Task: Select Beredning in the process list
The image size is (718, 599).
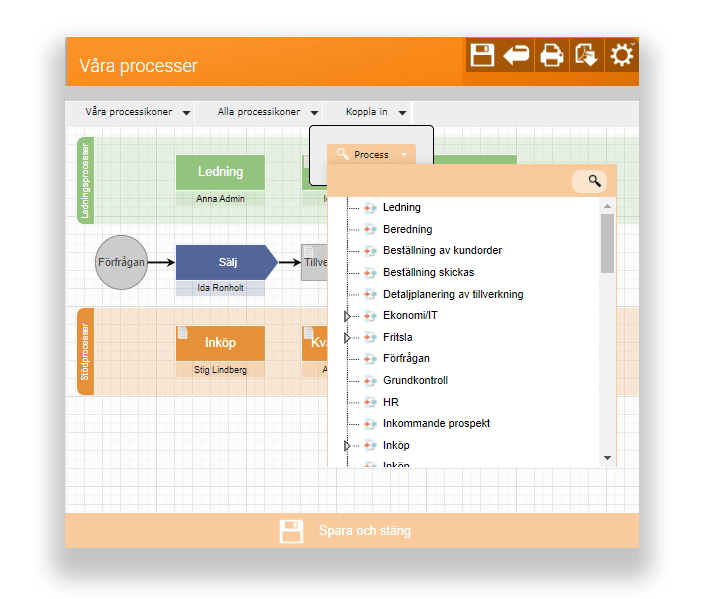Action: pos(408,229)
